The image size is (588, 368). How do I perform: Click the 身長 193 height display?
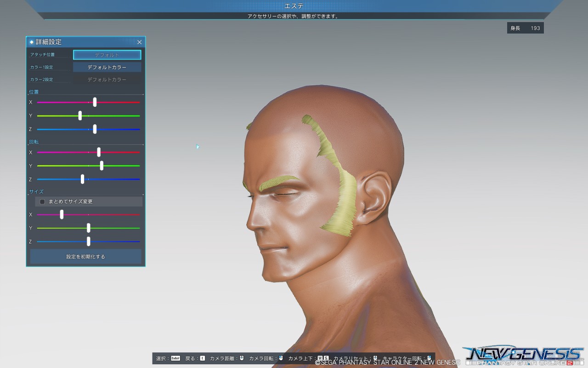click(526, 28)
